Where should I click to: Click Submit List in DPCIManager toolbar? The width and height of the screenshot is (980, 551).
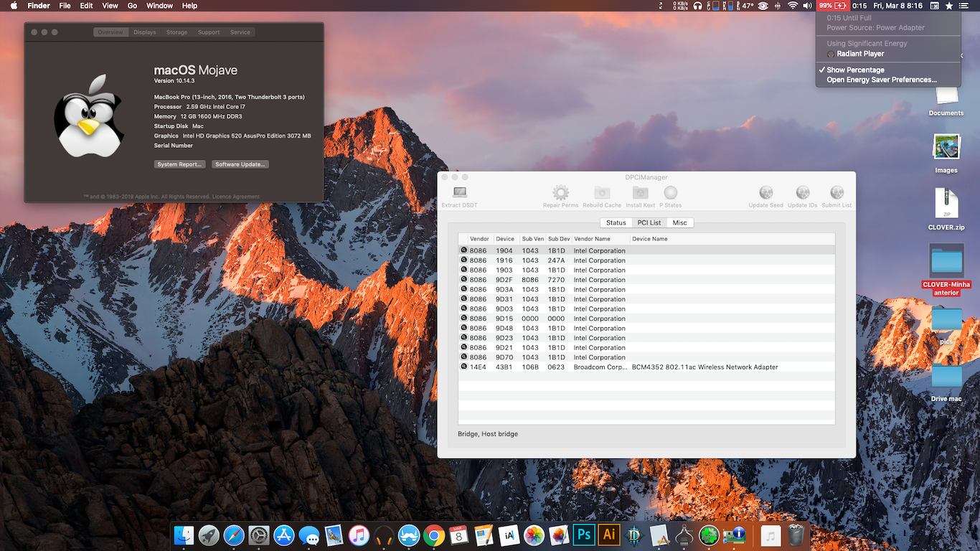coord(837,197)
